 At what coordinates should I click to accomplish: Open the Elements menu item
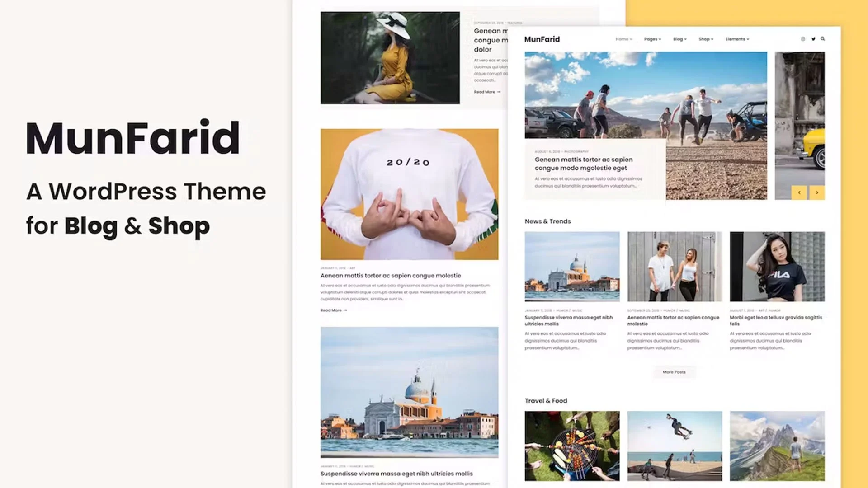[x=737, y=39]
